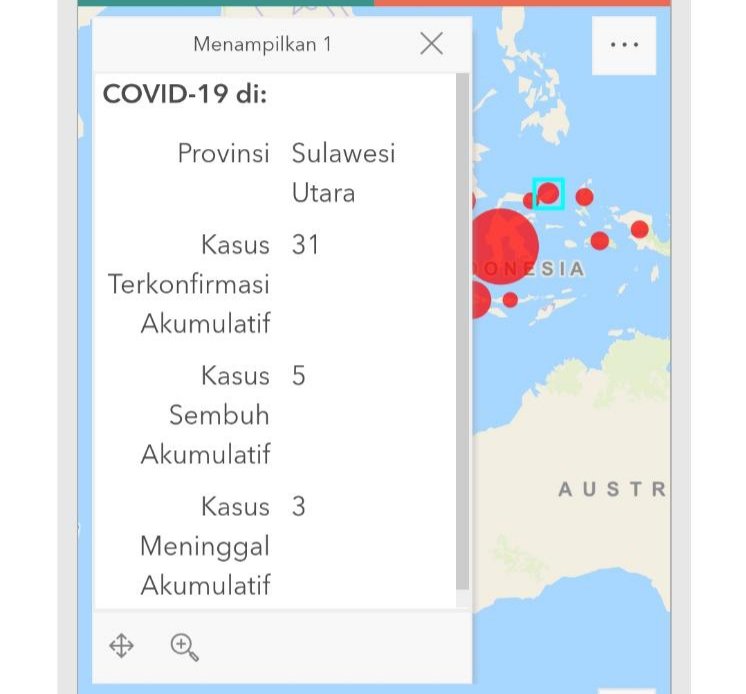This screenshot has width=746, height=694.
Task: Click the largest red circle marker
Action: pos(504,245)
